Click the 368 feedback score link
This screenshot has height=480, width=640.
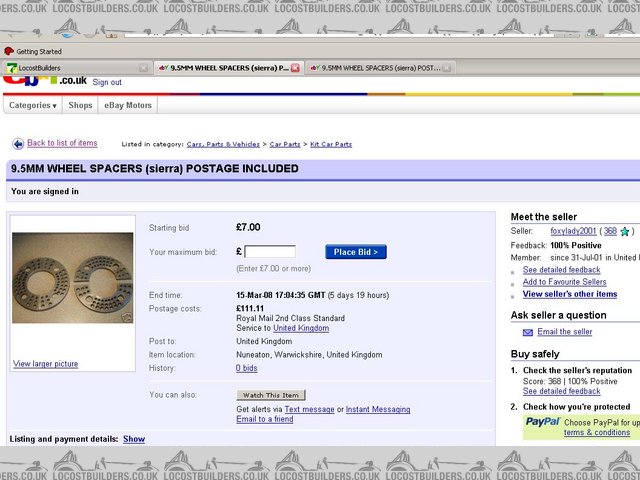click(x=610, y=231)
